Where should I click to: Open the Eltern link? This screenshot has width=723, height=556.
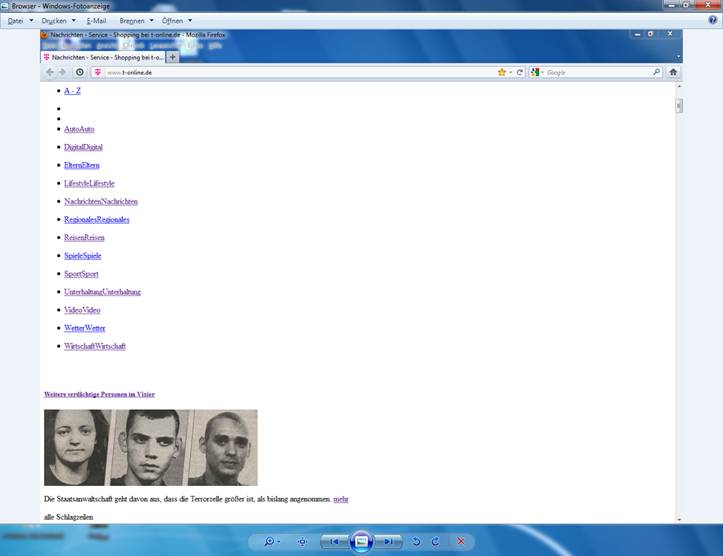pyautogui.click(x=82, y=165)
